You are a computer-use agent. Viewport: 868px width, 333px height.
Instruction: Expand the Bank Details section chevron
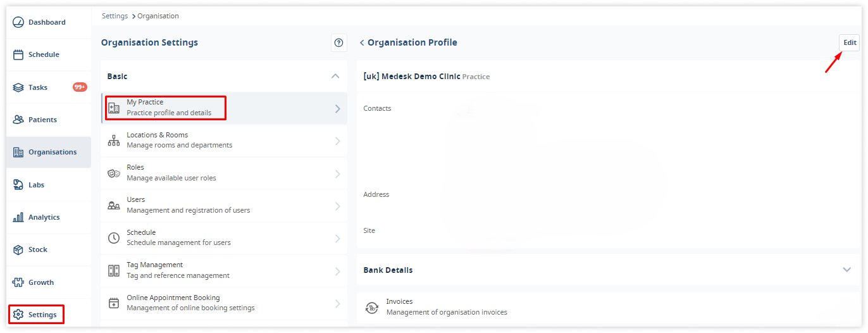click(847, 270)
